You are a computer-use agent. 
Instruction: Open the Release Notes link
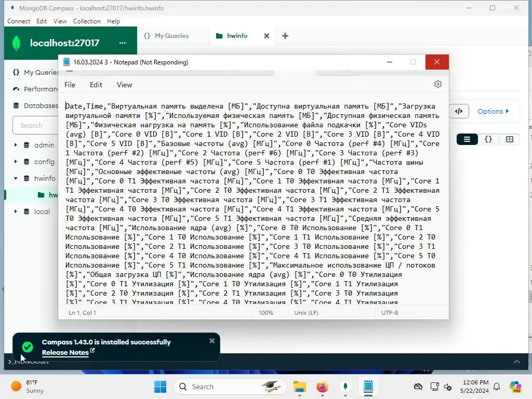68,352
